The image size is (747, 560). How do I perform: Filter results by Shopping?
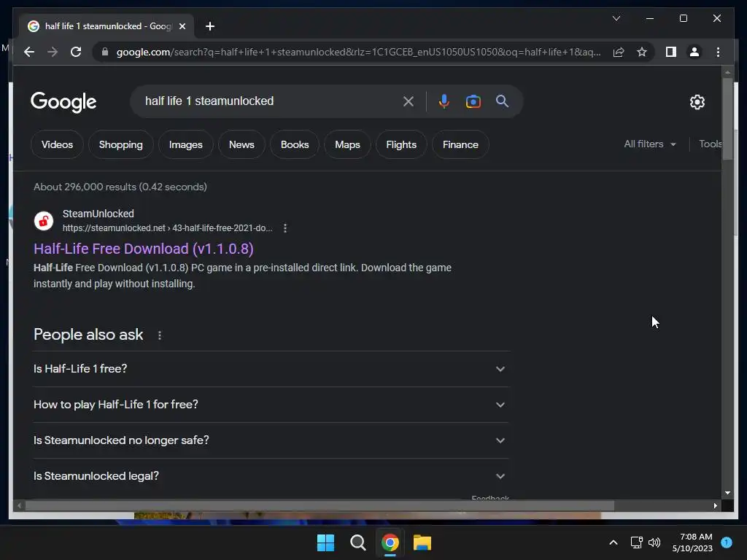(x=121, y=144)
